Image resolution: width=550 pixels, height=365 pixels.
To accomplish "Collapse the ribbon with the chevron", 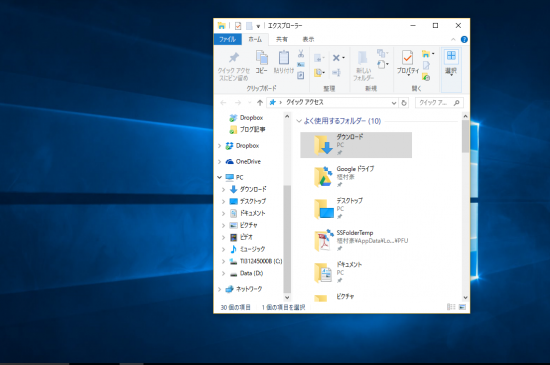I will [453, 39].
